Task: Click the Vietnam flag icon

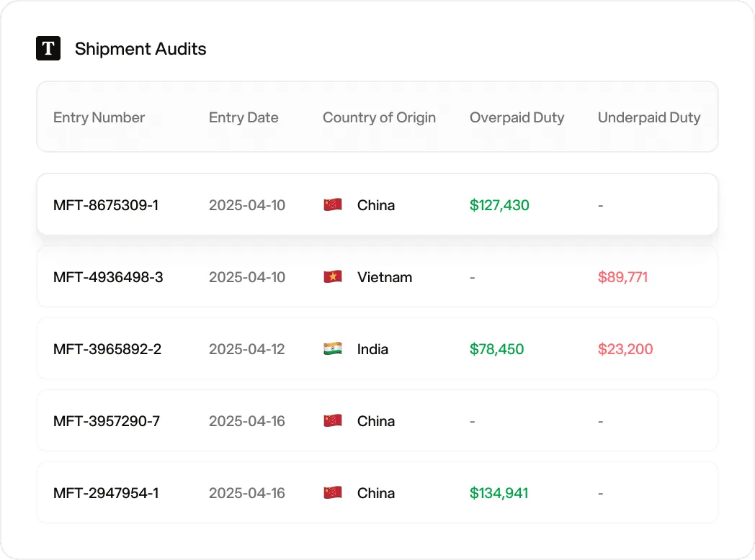Action: (x=333, y=276)
